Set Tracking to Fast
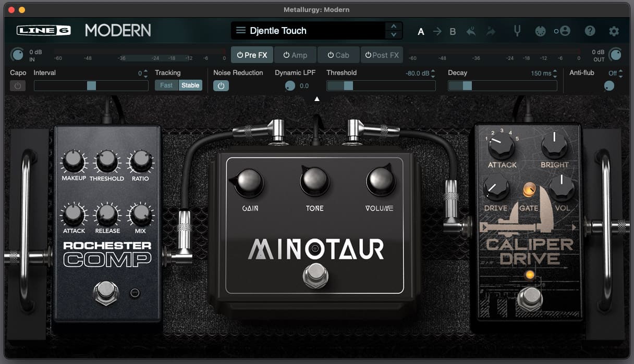 pyautogui.click(x=166, y=85)
